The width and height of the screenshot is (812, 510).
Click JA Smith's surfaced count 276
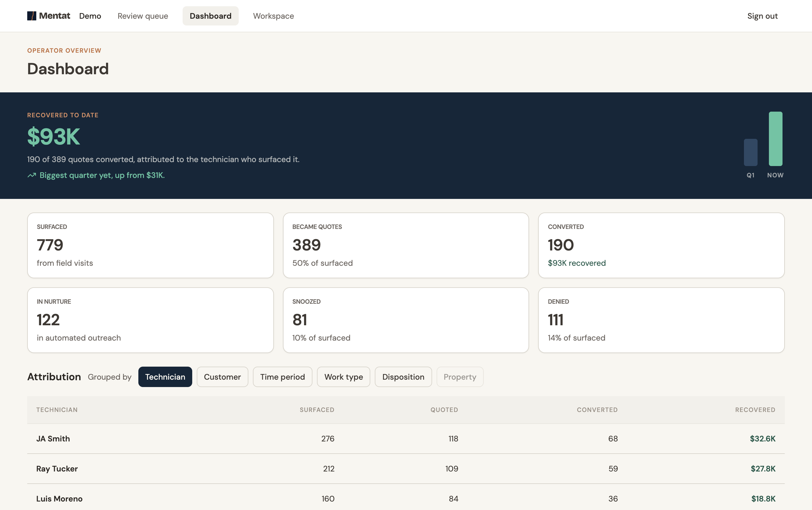pos(328,439)
